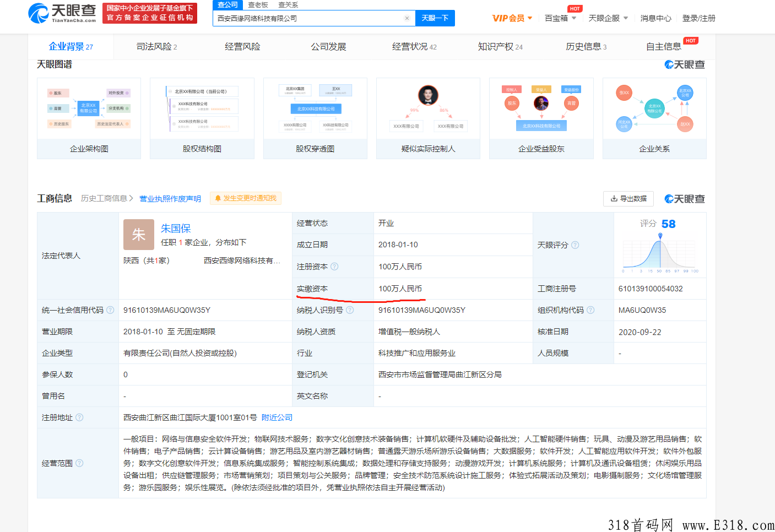Click approval date 2020-09-22

[x=640, y=332]
